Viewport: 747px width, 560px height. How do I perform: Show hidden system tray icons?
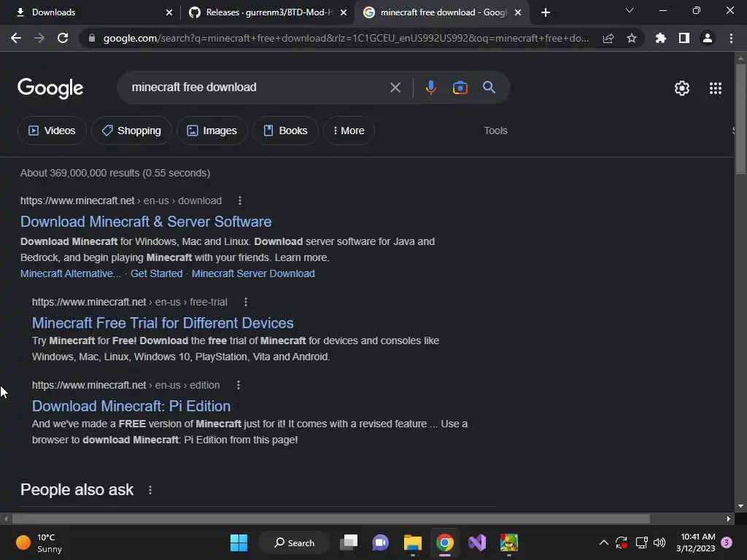click(x=603, y=542)
